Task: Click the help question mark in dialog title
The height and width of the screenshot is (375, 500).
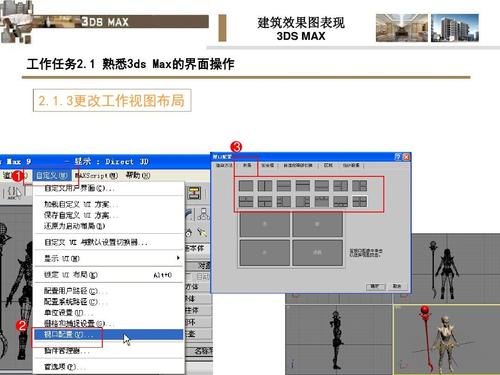Action: [398, 157]
